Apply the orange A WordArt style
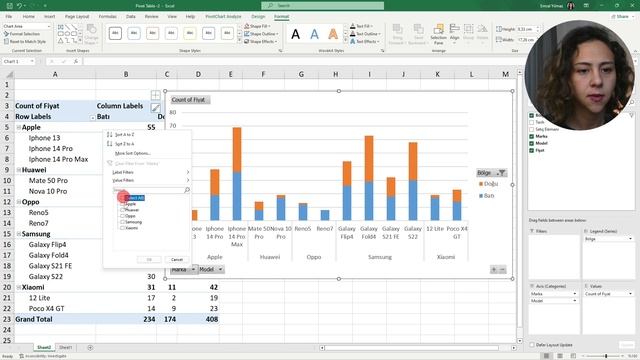The height and width of the screenshot is (360, 640). tap(333, 34)
